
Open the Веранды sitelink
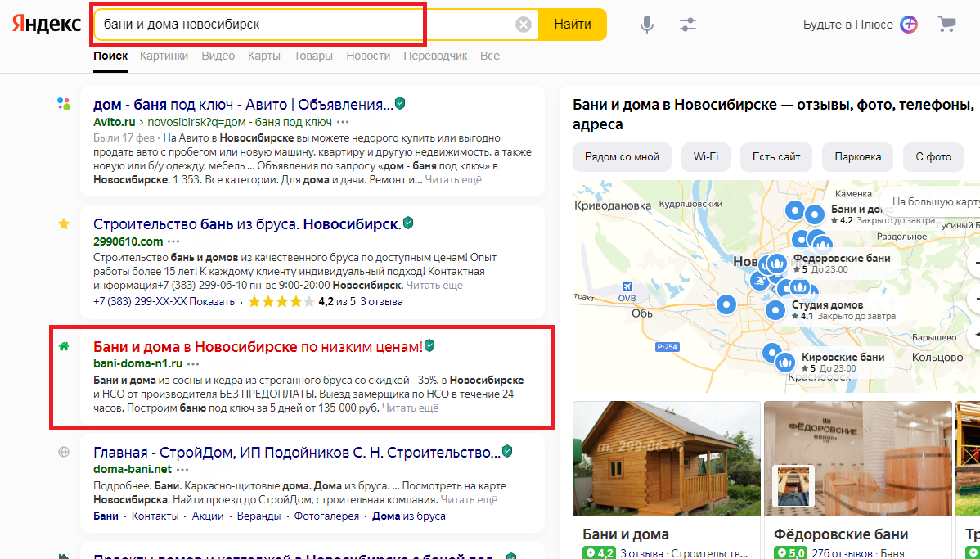pos(258,516)
